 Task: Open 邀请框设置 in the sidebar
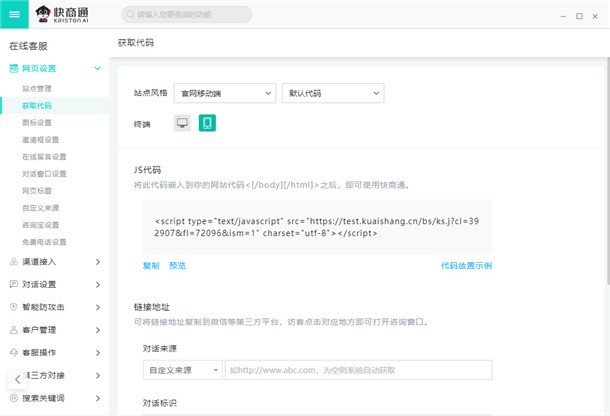pyautogui.click(x=41, y=139)
